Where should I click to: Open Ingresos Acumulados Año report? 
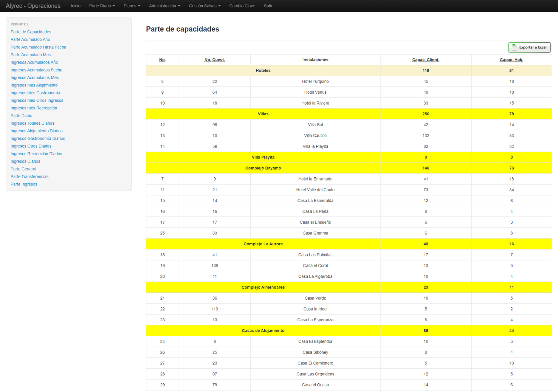pyautogui.click(x=34, y=62)
